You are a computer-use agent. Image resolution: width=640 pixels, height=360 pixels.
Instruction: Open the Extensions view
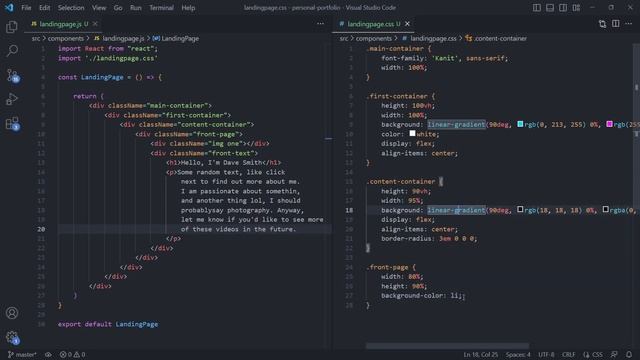coord(12,124)
